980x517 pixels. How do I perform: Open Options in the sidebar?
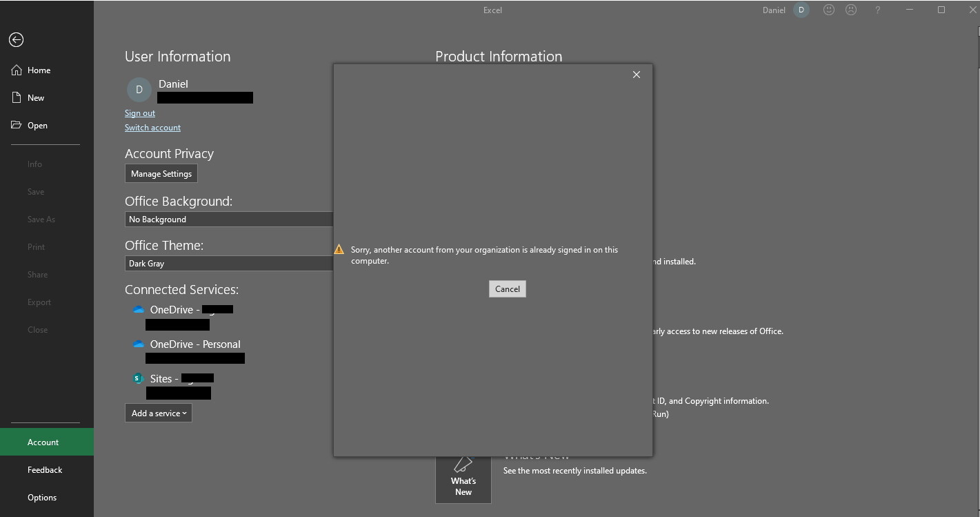(42, 498)
